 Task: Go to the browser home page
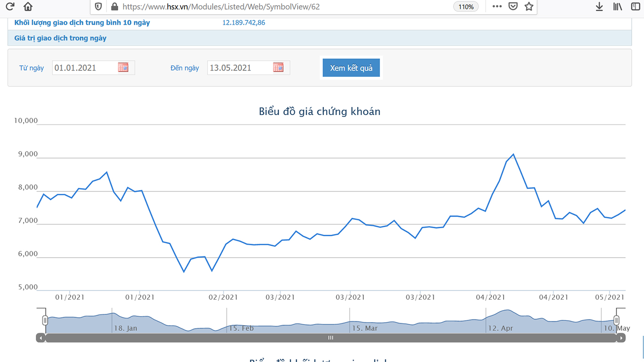[x=28, y=7]
